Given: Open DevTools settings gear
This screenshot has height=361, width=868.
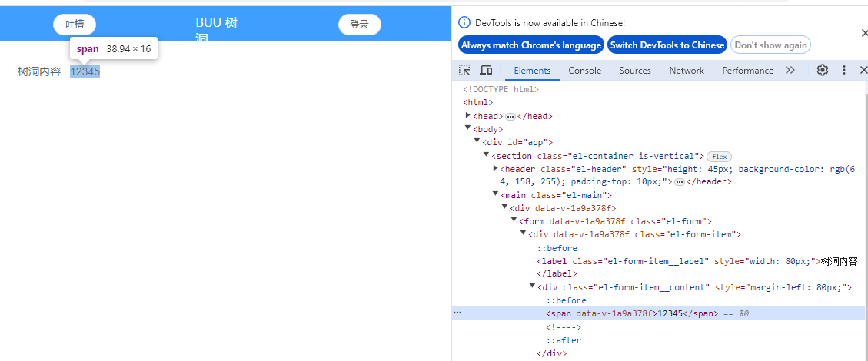Looking at the screenshot, I should [822, 70].
